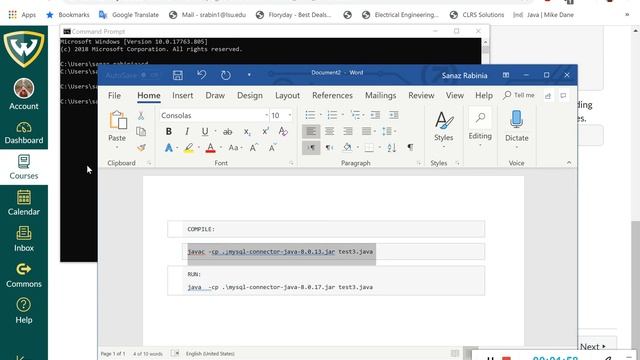Open Commons in the Canvas sidebar
Viewport: 640px width, 360px height.
tap(24, 275)
